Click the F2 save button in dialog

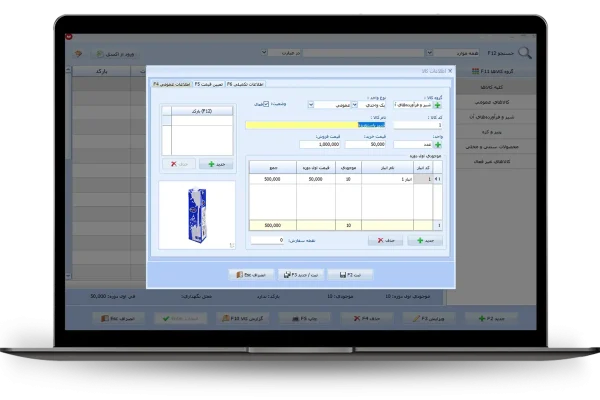point(350,275)
